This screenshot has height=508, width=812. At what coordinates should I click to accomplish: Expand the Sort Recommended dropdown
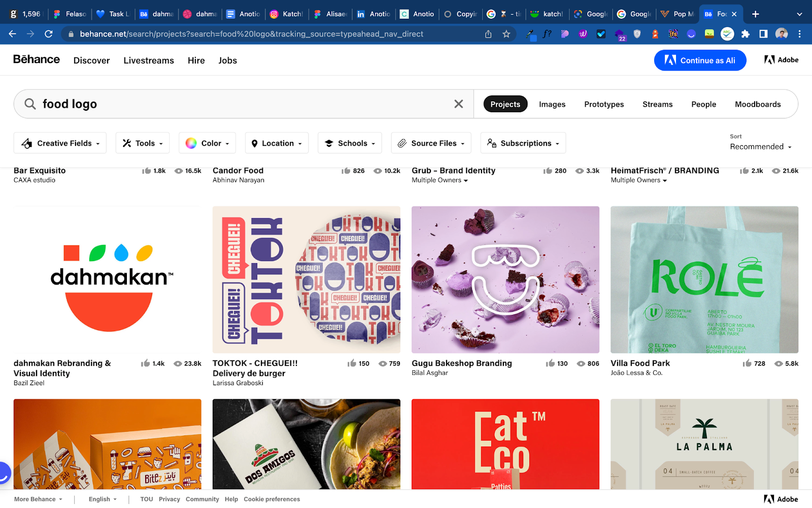click(x=760, y=147)
